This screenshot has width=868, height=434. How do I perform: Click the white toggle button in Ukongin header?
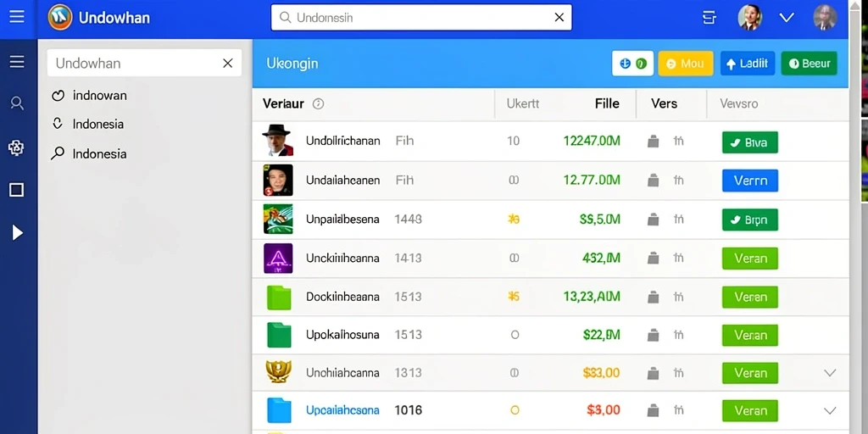tap(632, 63)
